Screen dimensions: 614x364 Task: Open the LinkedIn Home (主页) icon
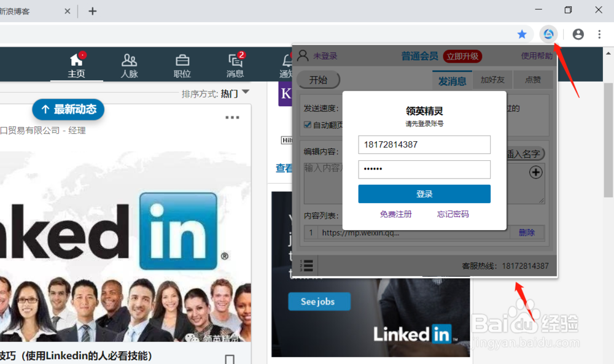(76, 64)
